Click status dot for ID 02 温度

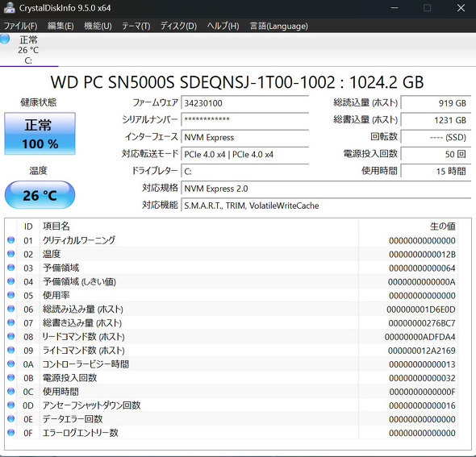(x=11, y=254)
